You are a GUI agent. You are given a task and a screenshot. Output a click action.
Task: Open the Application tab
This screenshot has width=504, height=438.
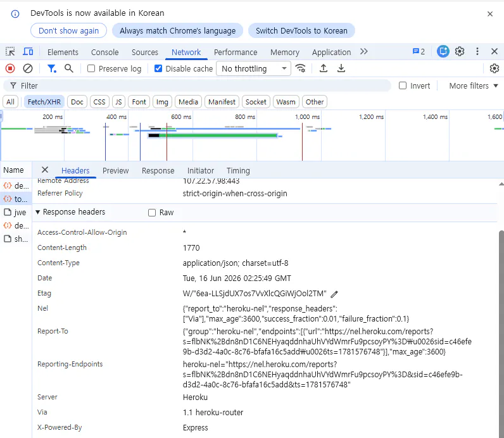(331, 52)
